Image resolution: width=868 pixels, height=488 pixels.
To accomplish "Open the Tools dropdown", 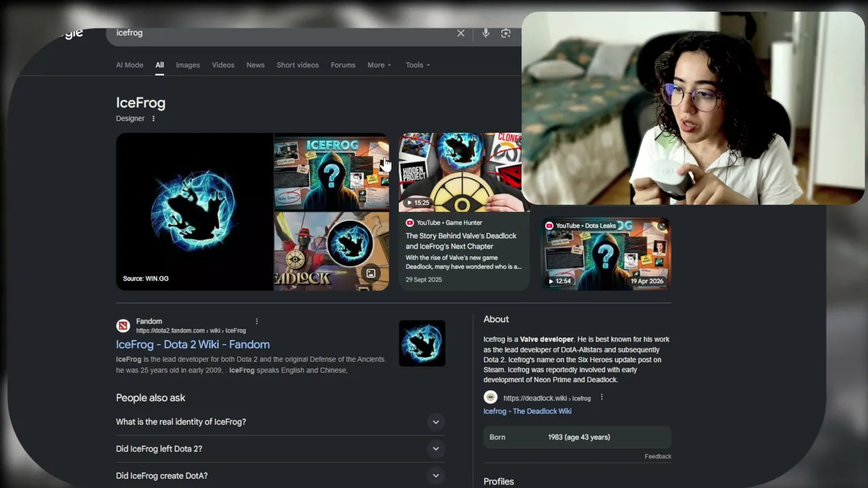I will 418,65.
